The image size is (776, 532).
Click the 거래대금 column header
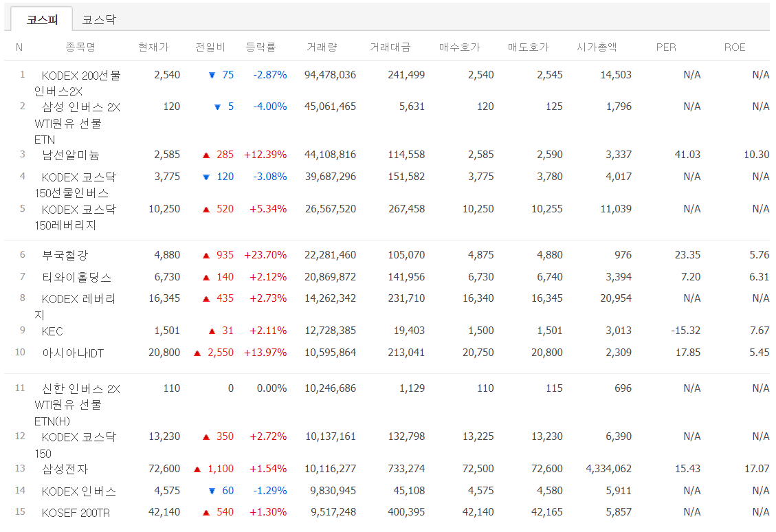click(x=390, y=47)
